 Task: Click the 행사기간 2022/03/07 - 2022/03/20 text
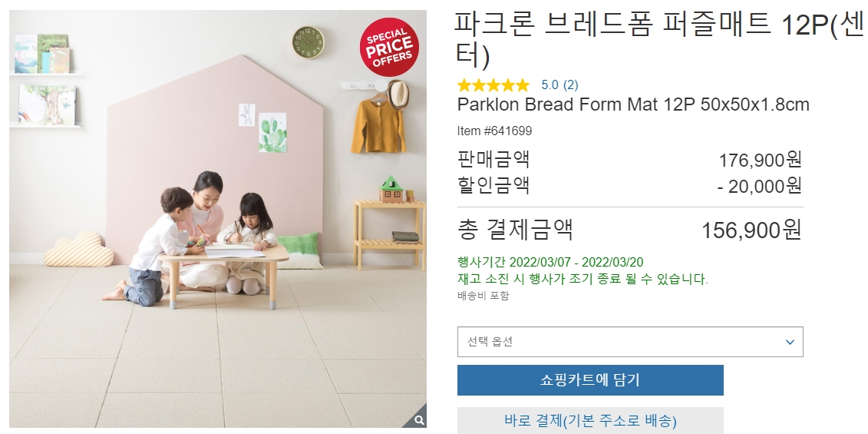click(x=550, y=262)
